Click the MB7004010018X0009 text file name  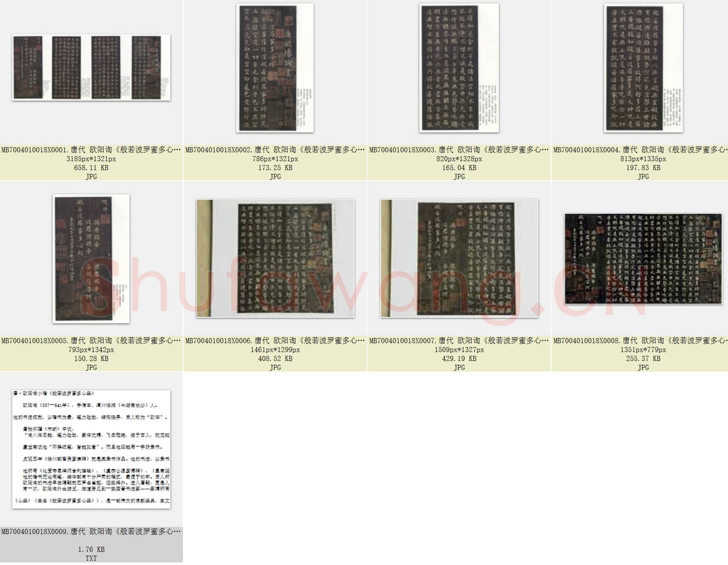tap(91, 531)
